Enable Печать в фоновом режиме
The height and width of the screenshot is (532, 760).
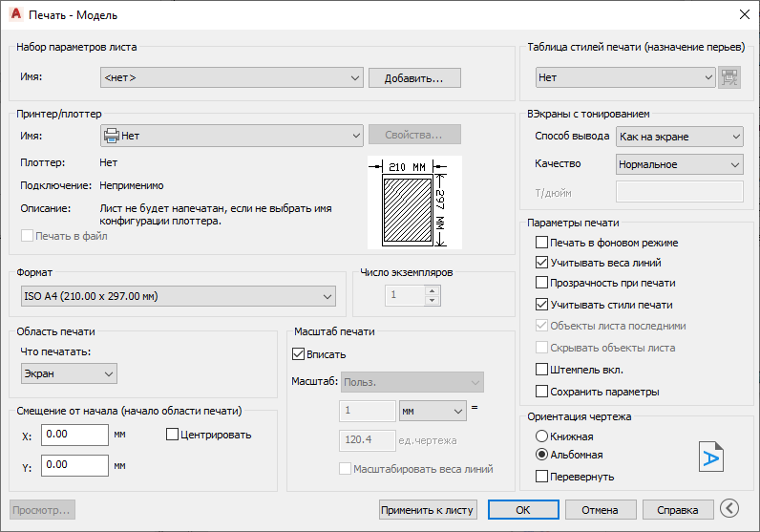[x=541, y=242]
